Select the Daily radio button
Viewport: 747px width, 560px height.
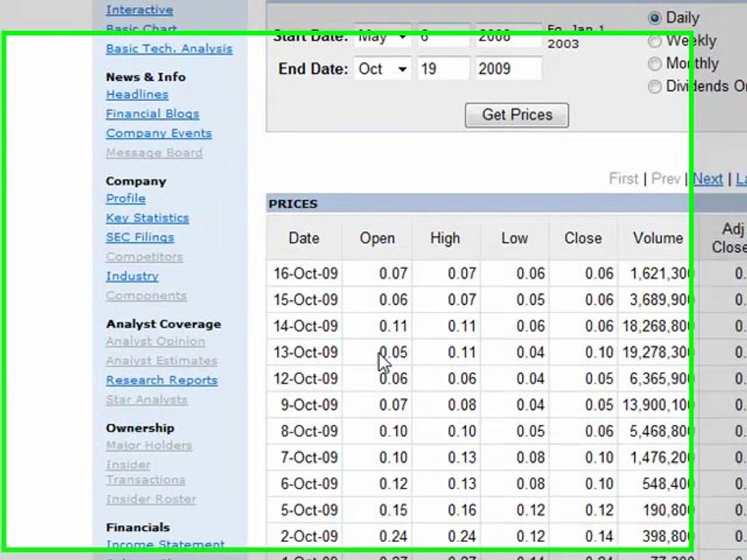pos(654,18)
